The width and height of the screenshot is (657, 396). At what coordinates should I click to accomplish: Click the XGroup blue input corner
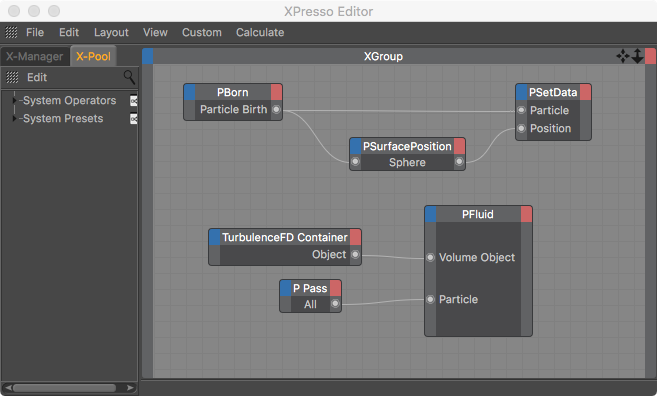coord(147,56)
